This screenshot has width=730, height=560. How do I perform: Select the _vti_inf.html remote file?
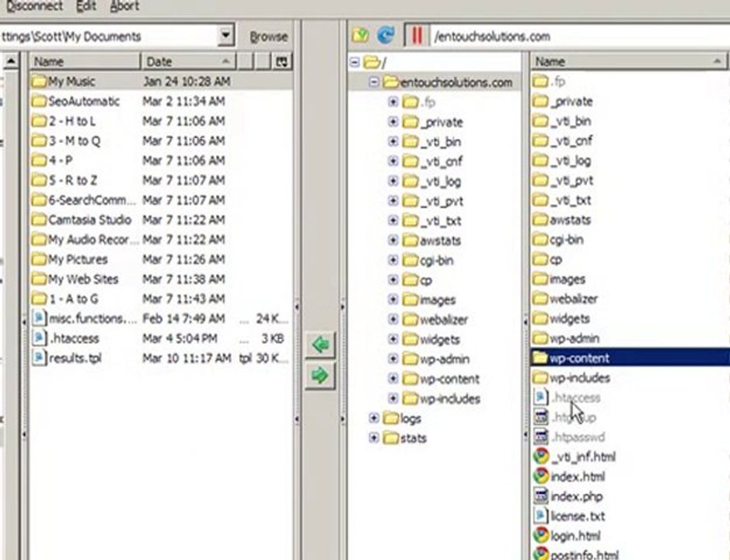pos(574,457)
